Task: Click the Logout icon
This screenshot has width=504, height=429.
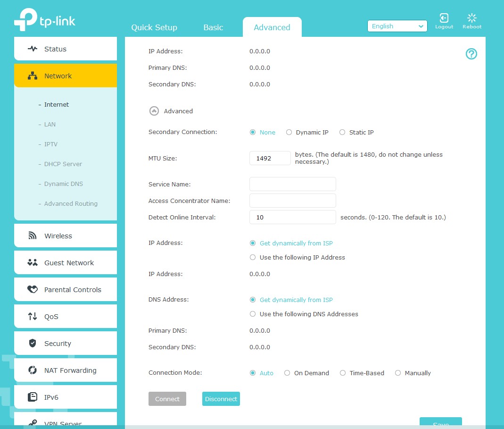Action: (x=444, y=18)
